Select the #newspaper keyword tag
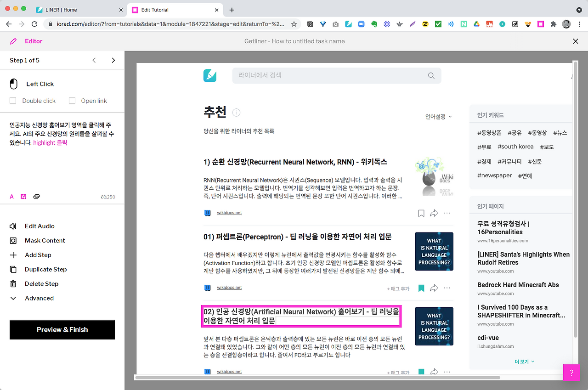 494,175
